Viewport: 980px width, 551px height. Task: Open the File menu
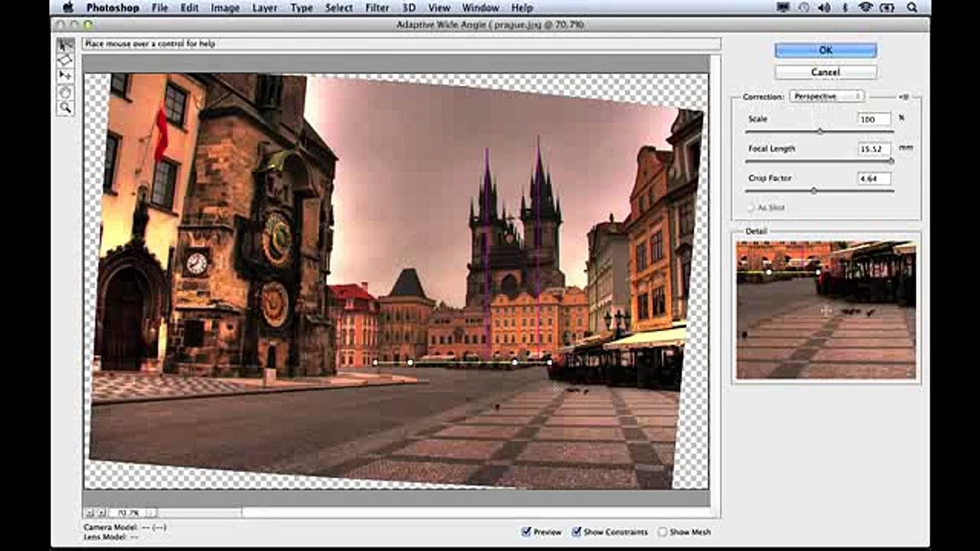tap(159, 8)
